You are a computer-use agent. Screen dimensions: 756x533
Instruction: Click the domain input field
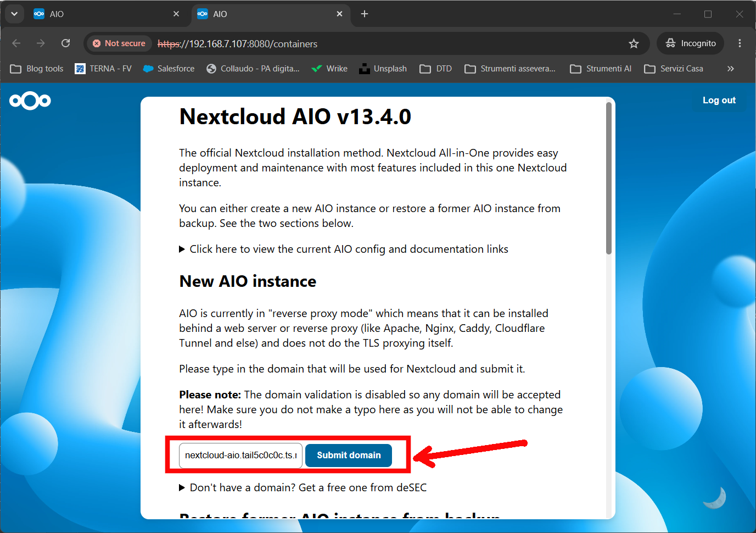240,456
